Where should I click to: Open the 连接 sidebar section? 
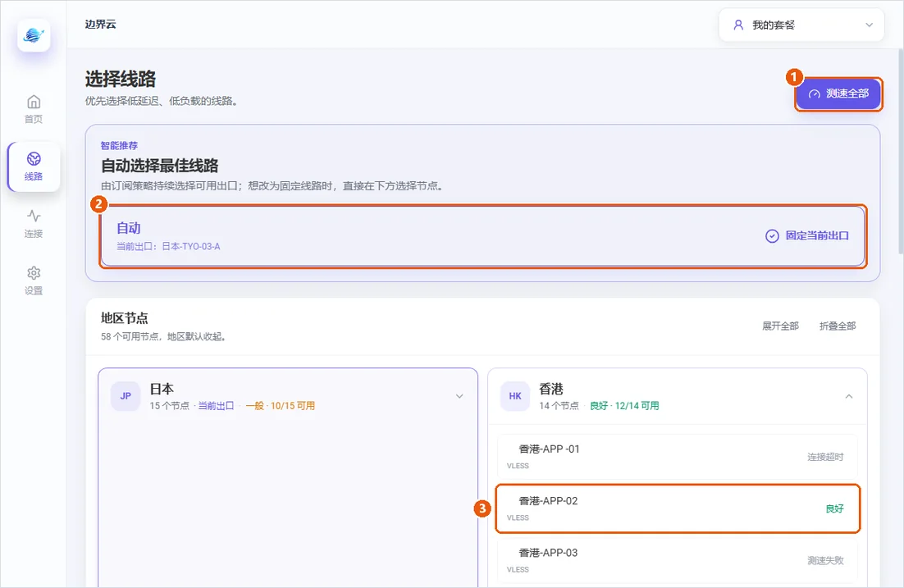point(34,224)
